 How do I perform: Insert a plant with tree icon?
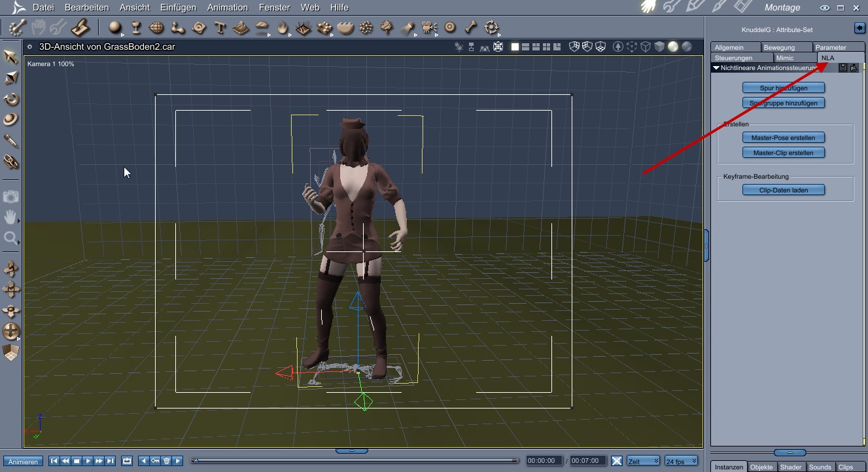tap(387, 27)
